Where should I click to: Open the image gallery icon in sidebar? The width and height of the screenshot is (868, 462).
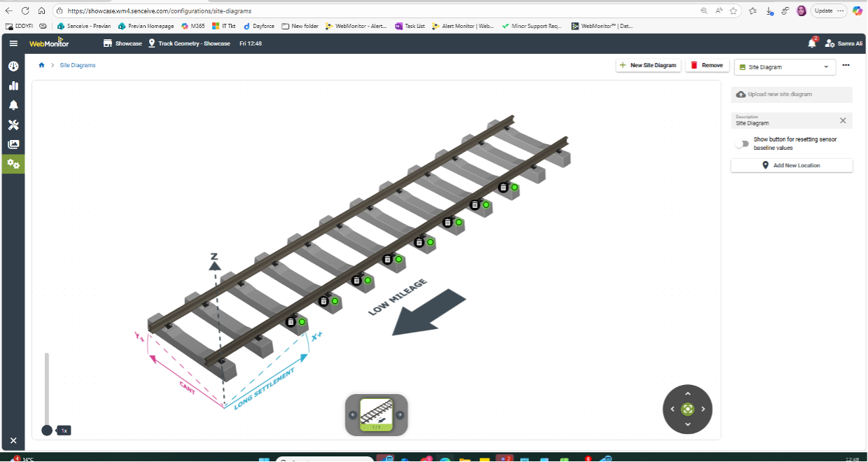pyautogui.click(x=13, y=144)
